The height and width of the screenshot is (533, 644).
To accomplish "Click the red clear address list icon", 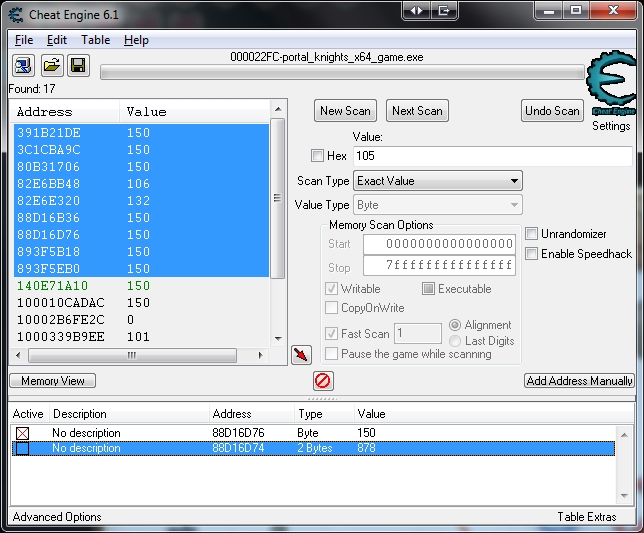I will click(323, 381).
